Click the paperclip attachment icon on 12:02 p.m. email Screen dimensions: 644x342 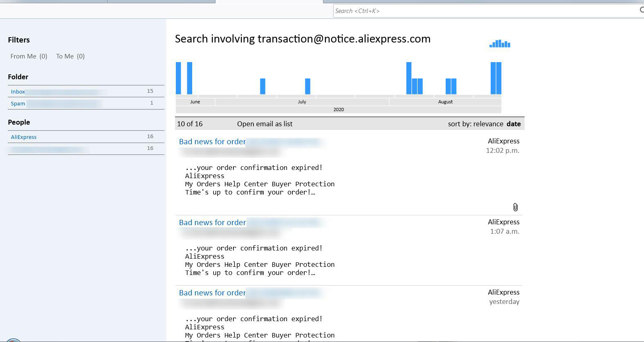515,207
